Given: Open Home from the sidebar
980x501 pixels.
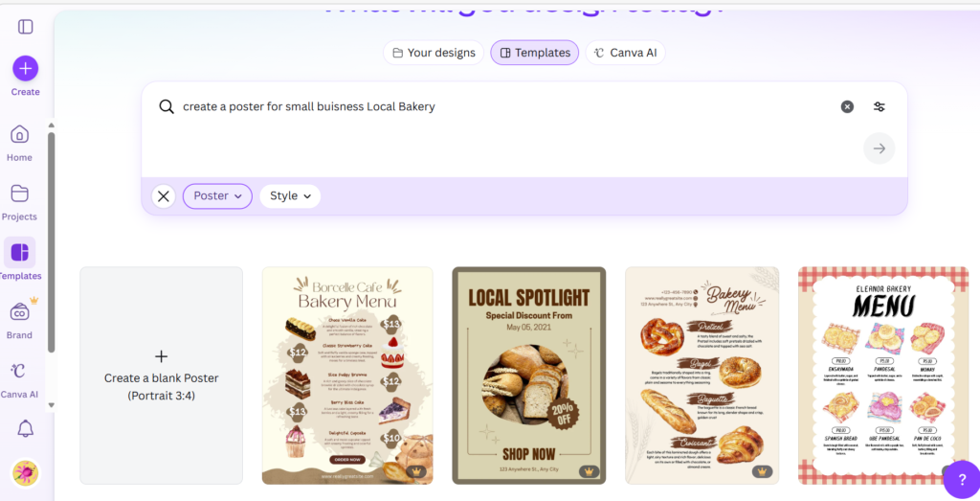Looking at the screenshot, I should pyautogui.click(x=19, y=134).
